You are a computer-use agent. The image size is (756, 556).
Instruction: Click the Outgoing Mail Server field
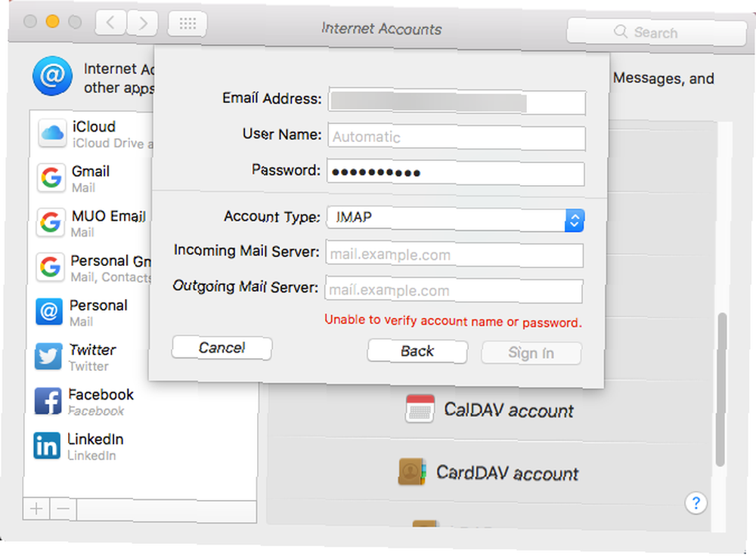coord(454,291)
